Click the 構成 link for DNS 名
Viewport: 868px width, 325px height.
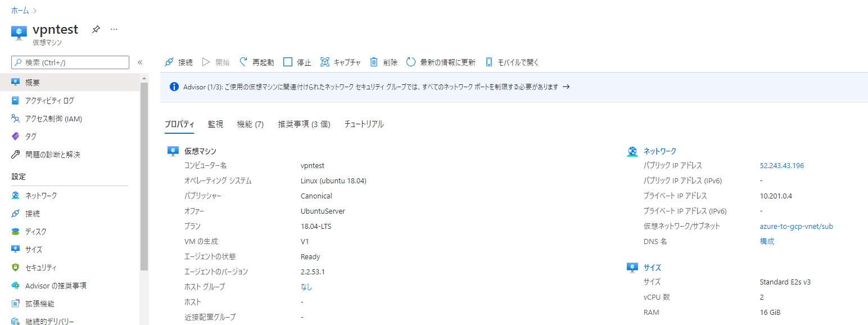[767, 242]
